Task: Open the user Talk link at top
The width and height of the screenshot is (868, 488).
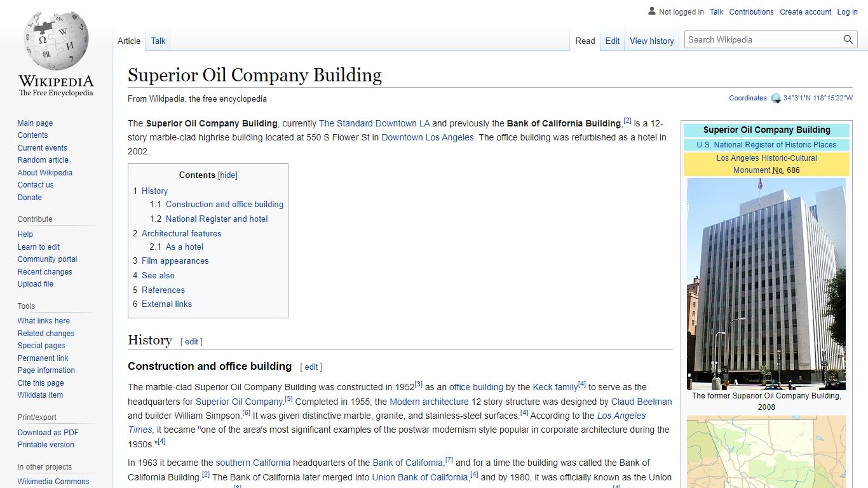Action: [x=717, y=12]
